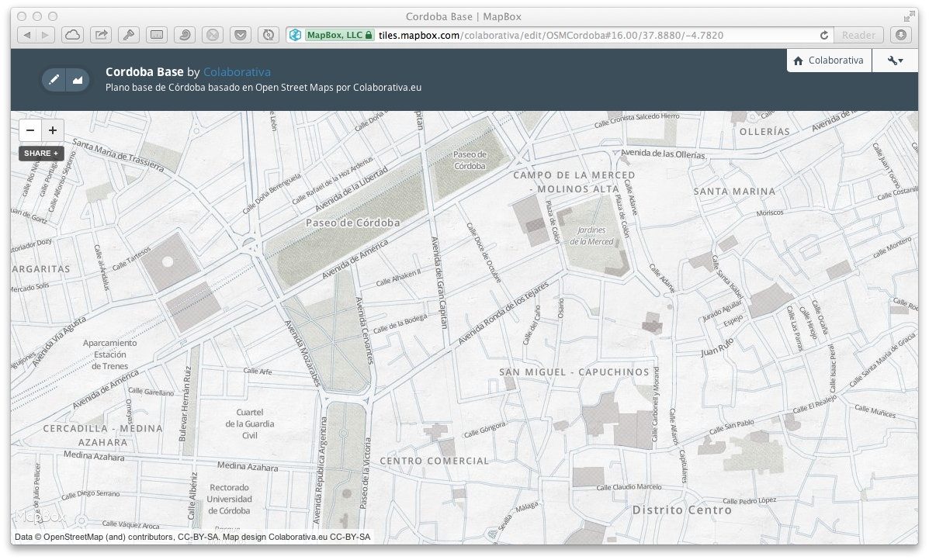Reload the page with the refresh arrow
This screenshot has width=929, height=560.
point(824,35)
